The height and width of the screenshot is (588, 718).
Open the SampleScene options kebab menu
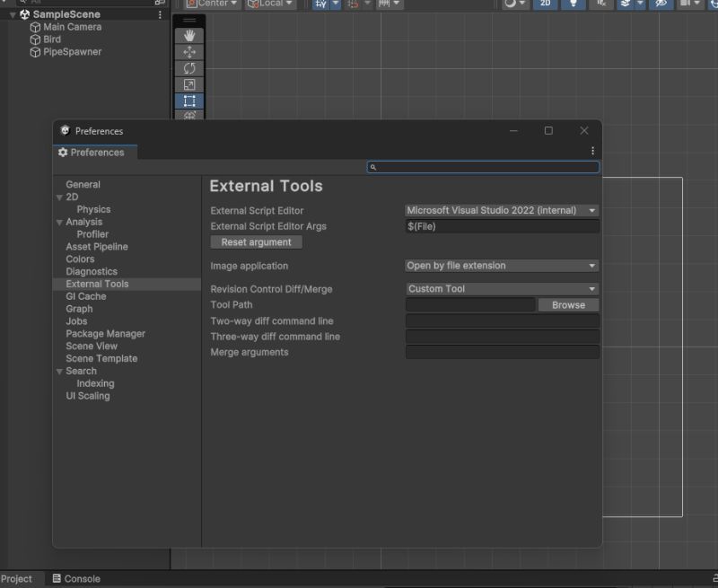pyautogui.click(x=160, y=14)
